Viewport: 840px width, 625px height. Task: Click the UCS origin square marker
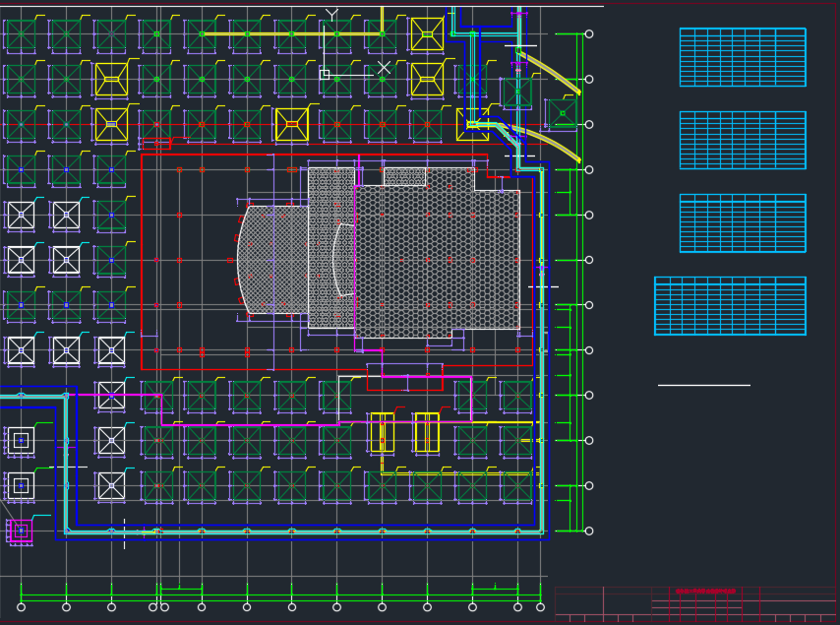(325, 75)
